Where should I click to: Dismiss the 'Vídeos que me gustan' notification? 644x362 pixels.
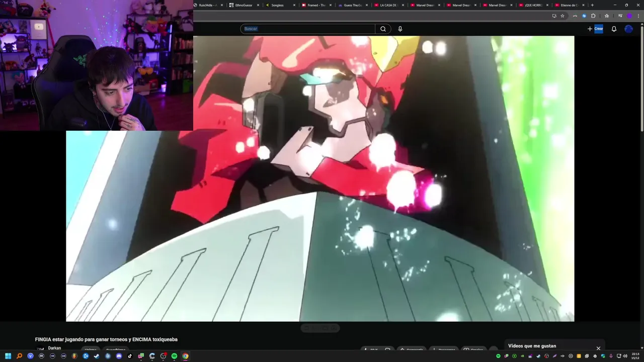tap(598, 348)
